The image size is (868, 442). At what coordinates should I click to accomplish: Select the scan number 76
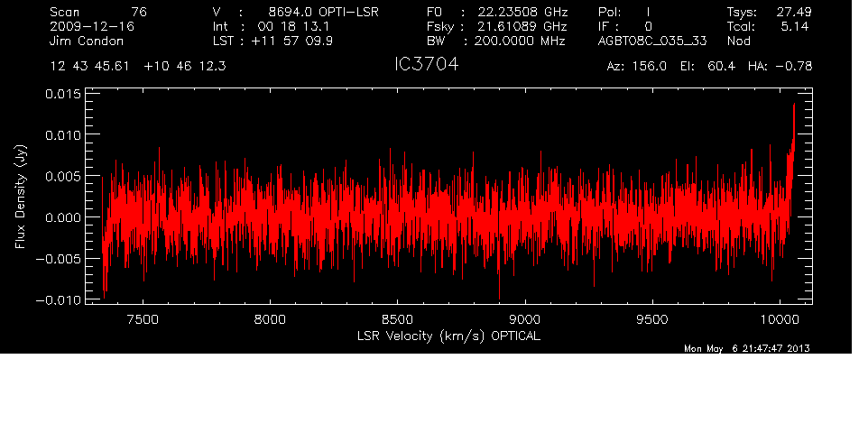[139, 12]
